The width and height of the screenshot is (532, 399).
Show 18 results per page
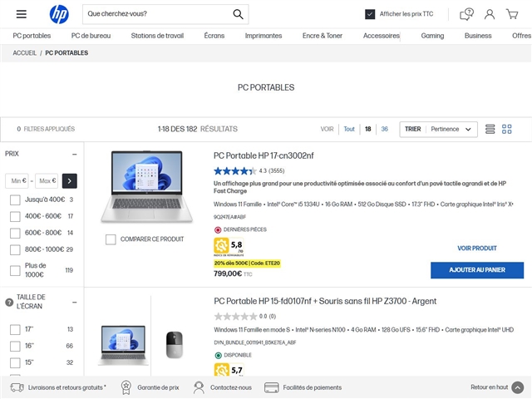pos(367,129)
